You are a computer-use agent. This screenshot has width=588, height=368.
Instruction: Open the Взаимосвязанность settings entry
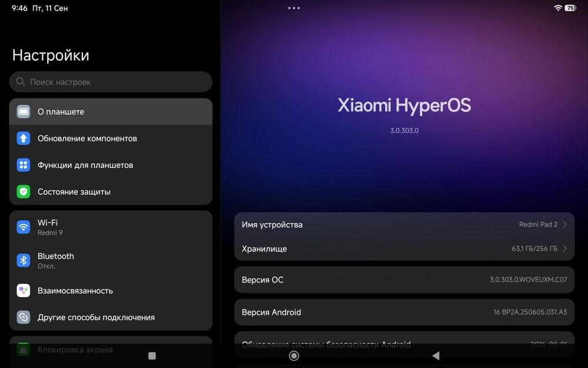coord(111,291)
